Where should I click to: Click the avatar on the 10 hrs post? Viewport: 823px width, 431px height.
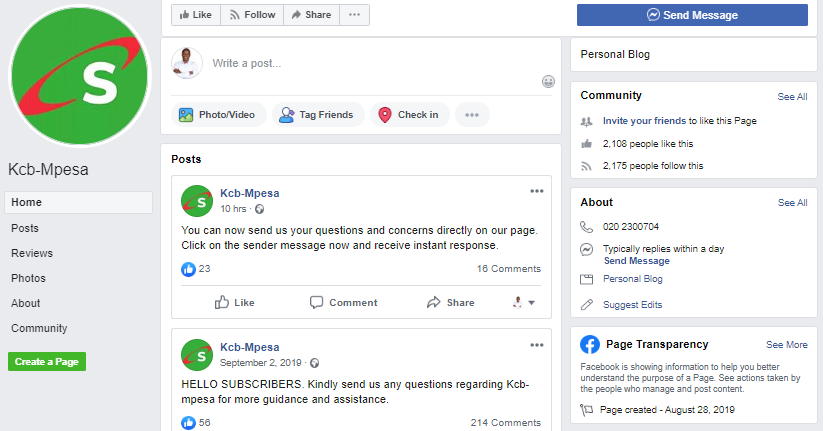click(x=197, y=201)
